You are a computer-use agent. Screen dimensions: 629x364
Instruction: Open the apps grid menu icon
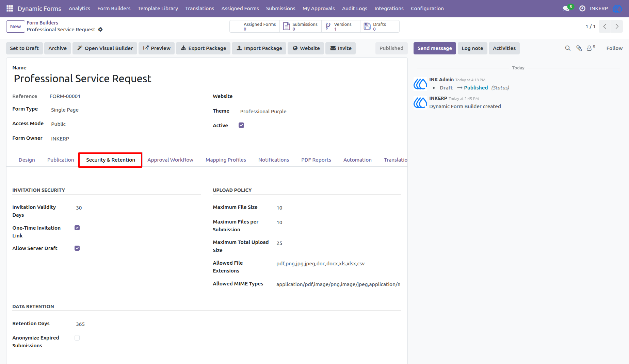coord(10,9)
